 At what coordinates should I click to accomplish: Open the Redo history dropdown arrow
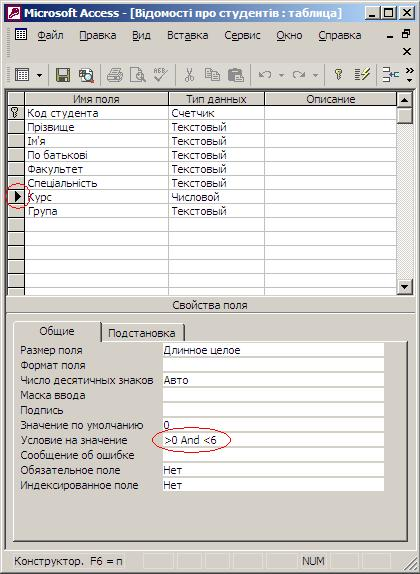(x=315, y=75)
